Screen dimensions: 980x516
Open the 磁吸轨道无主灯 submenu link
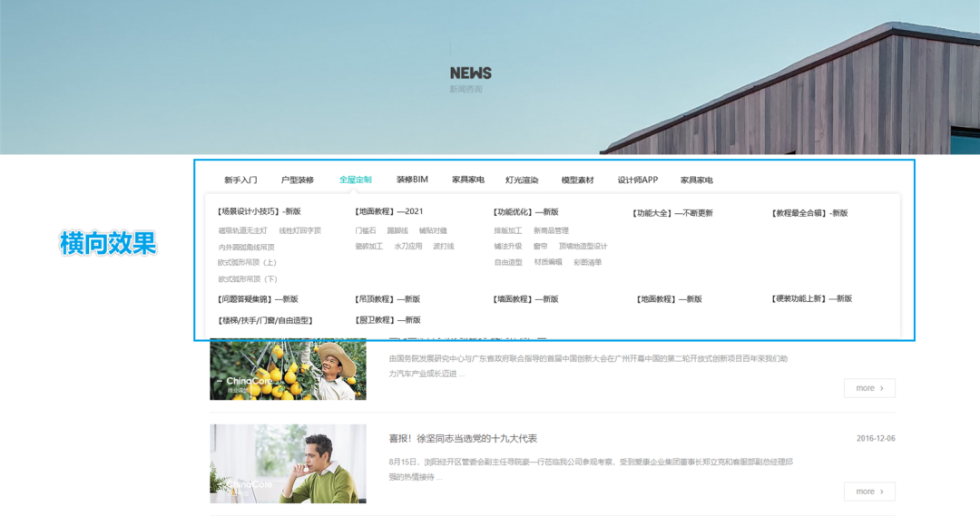point(242,231)
